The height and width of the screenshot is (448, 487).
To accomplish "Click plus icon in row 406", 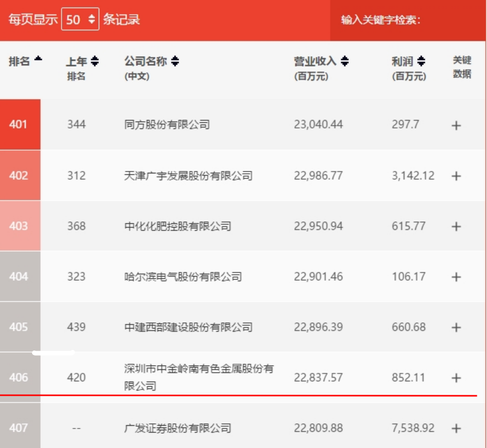I will pos(456,378).
